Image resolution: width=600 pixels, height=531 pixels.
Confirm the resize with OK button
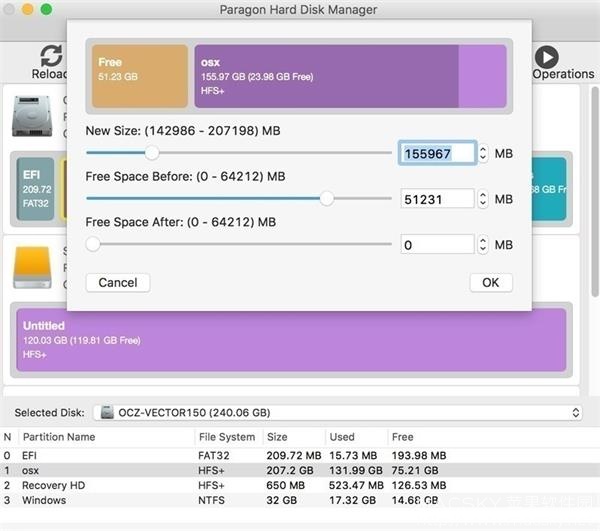pos(491,283)
